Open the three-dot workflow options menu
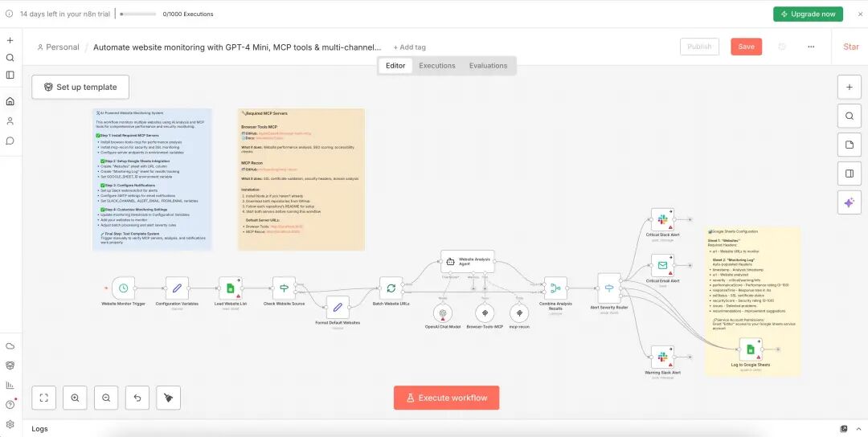The height and width of the screenshot is (437, 868). 811,47
